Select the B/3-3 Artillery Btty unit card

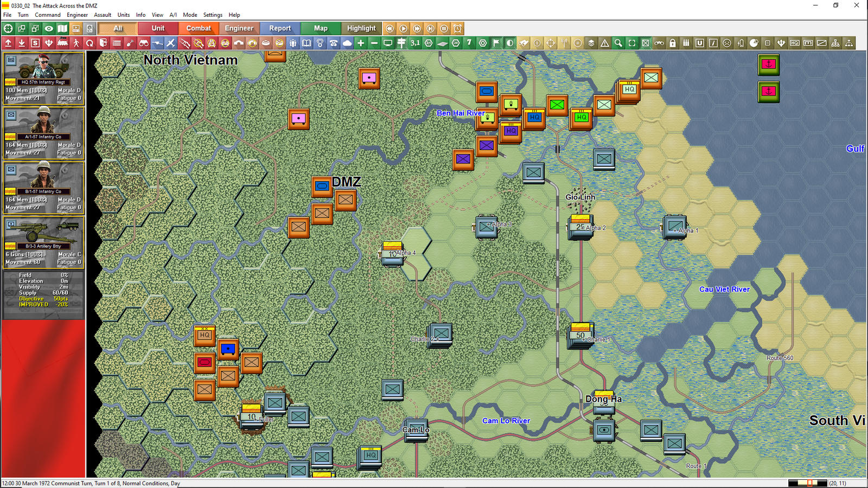43,242
